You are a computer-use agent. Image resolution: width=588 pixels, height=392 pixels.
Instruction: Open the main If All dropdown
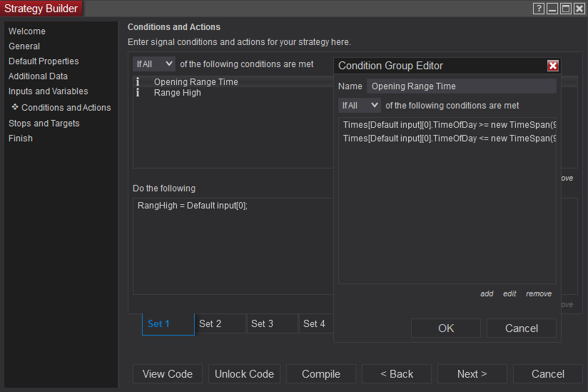154,64
